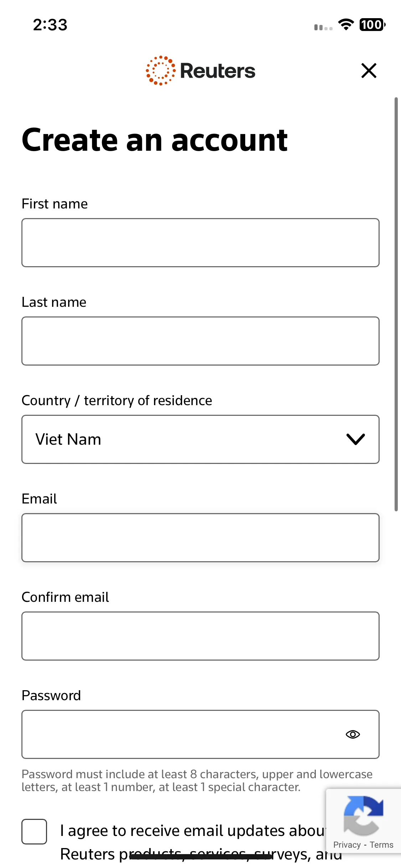Focus the Email input field
The height and width of the screenshot is (868, 401).
click(x=200, y=538)
